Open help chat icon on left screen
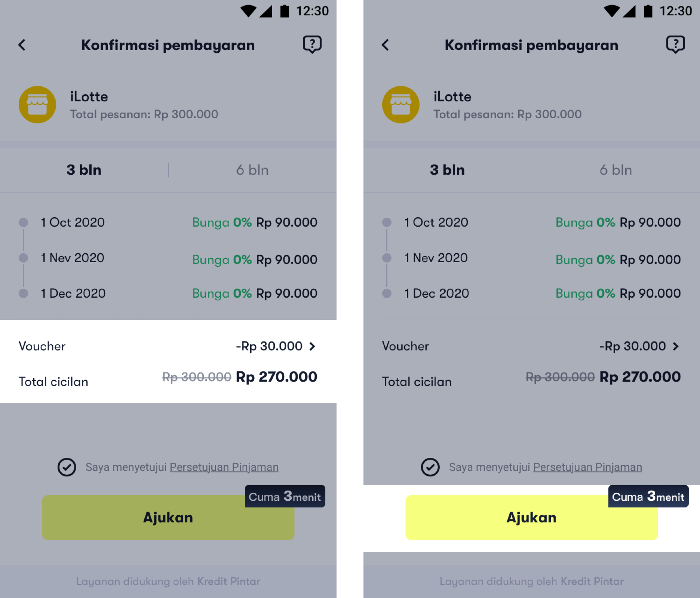Screen dimensions: 700x598 click(312, 45)
